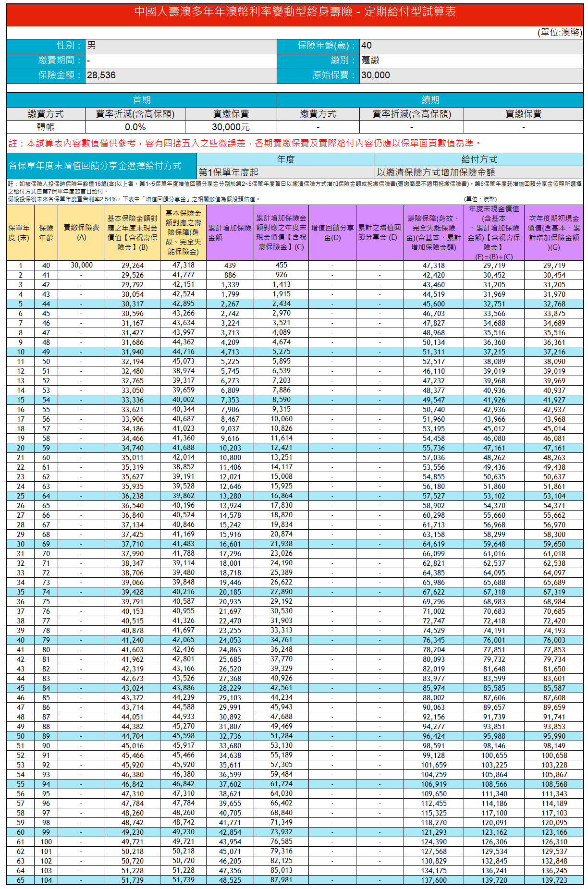Click the small note '假設投保後未來各保單年度宣告利率2.54%'
This screenshot has height=889, width=588.
[x=134, y=199]
